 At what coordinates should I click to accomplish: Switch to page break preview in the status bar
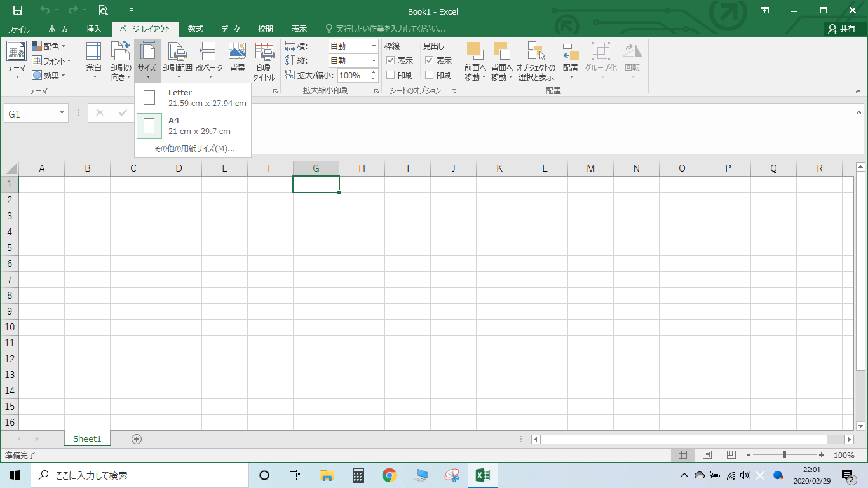[731, 455]
